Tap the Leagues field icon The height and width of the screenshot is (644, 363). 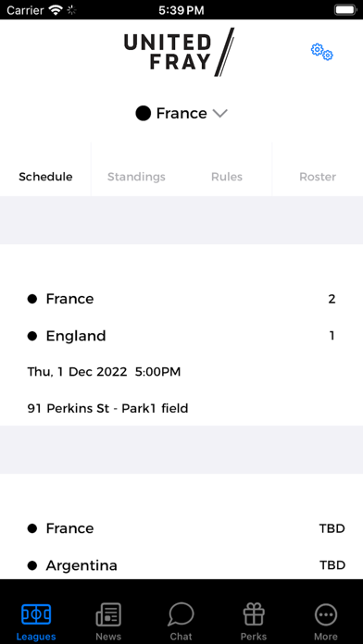coord(36,614)
